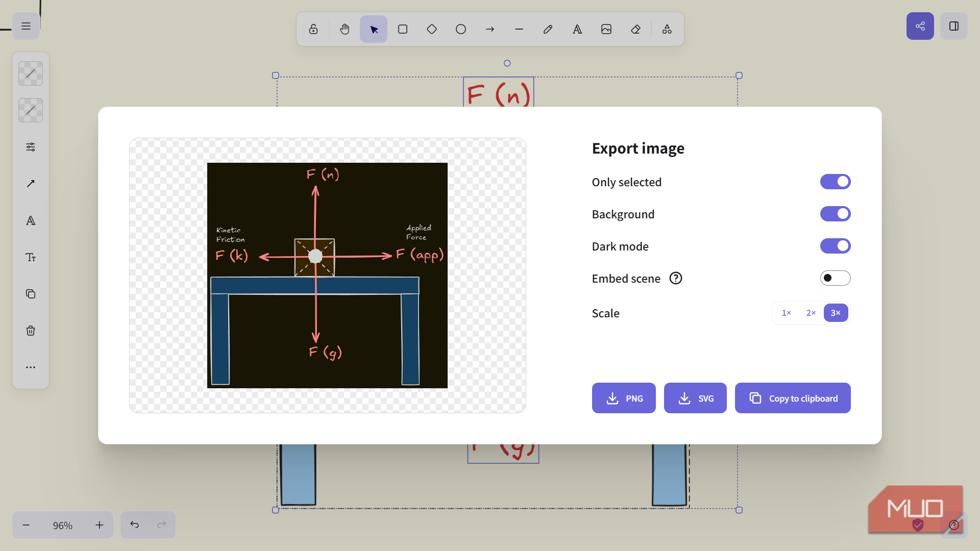Set export scale to 2×

pos(811,313)
